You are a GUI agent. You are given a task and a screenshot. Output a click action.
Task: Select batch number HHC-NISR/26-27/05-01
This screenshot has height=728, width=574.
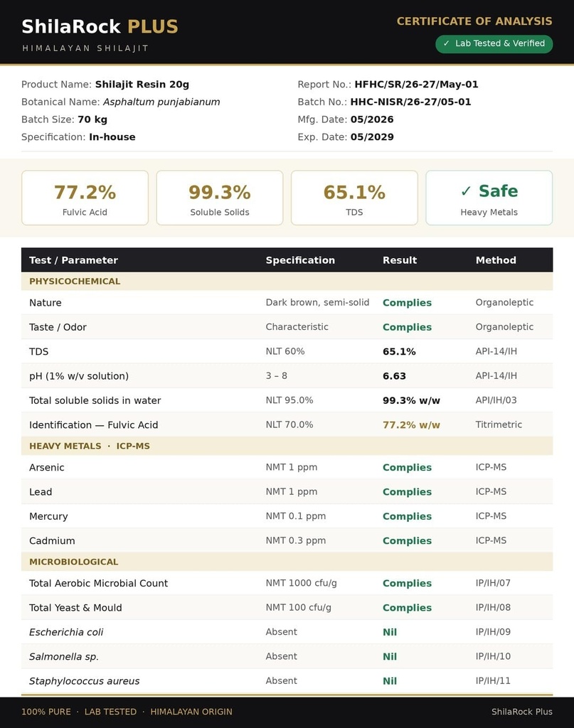(x=410, y=102)
